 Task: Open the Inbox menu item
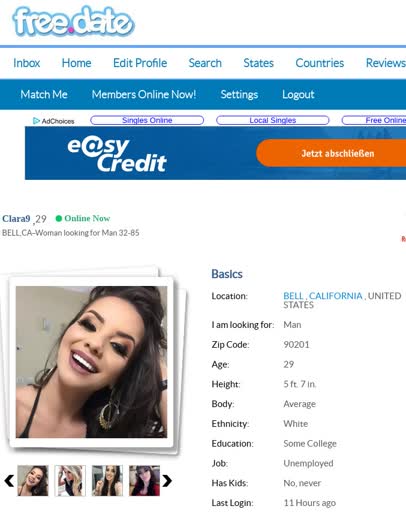point(26,63)
